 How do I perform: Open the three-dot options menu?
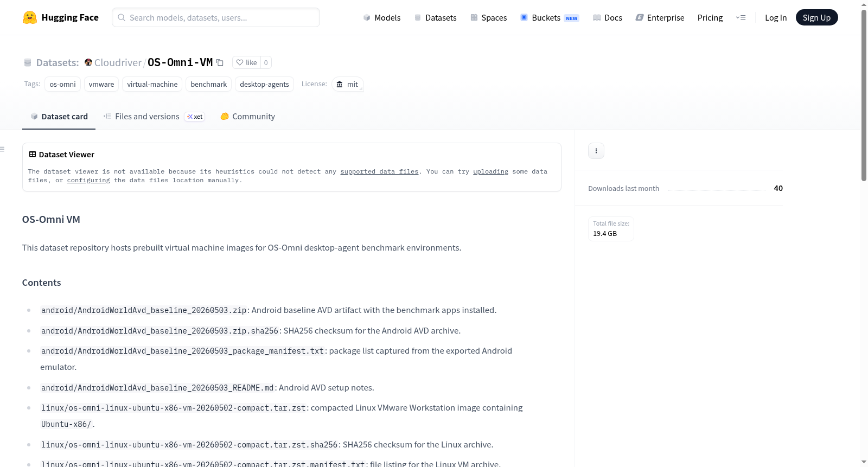(596, 151)
